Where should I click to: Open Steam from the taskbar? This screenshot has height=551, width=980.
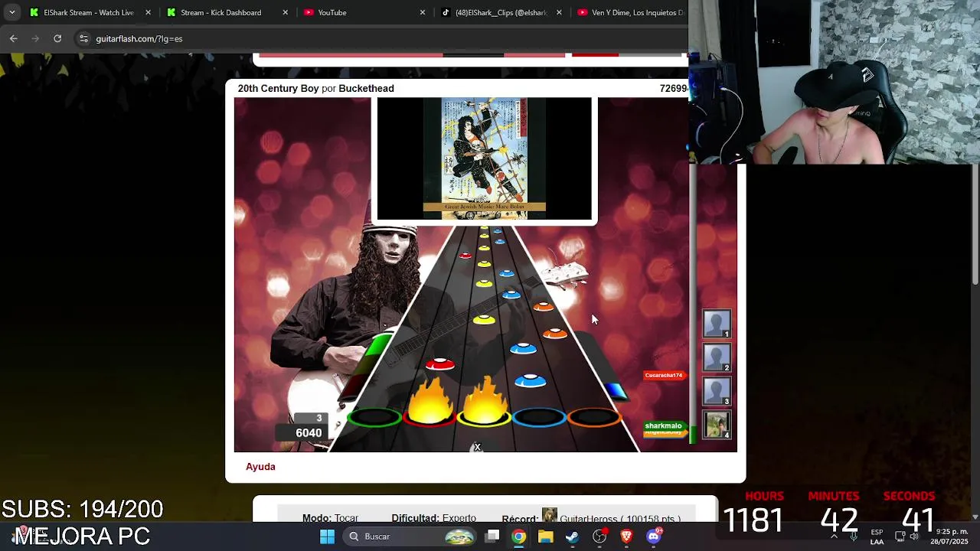572,536
